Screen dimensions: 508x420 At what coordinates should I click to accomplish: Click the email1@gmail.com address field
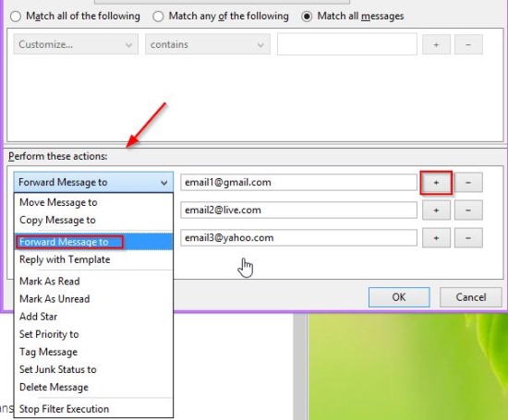click(298, 183)
